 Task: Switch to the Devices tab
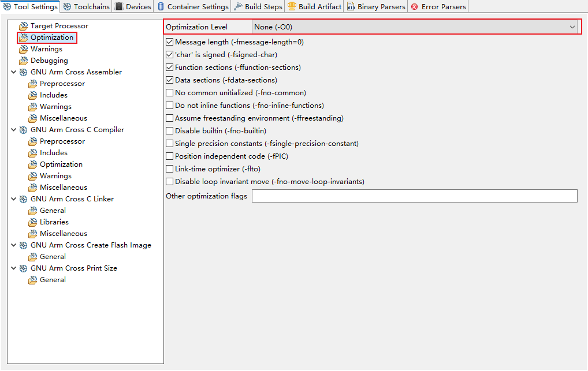[x=133, y=7]
